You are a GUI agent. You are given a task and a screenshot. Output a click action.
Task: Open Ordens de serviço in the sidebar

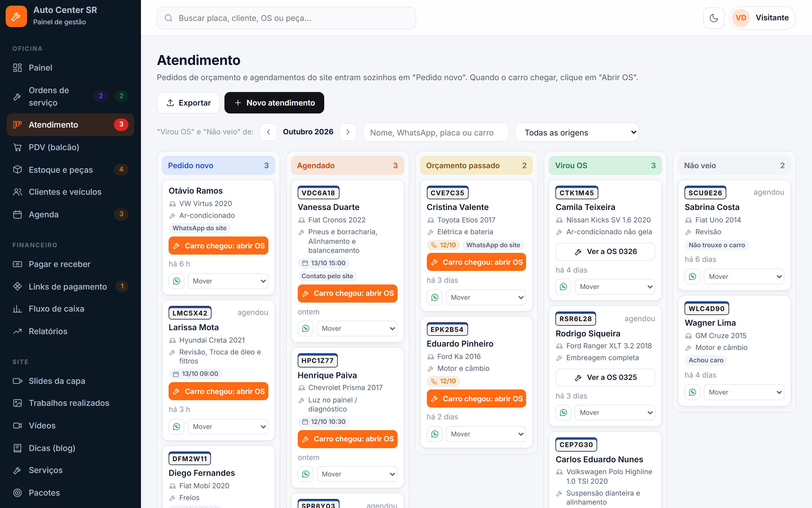pos(70,97)
